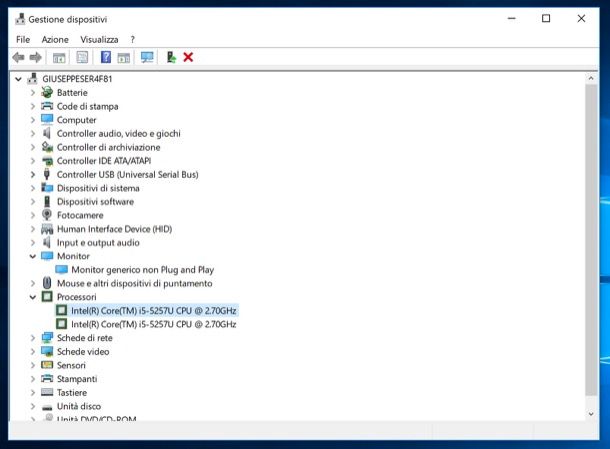Open the Visualizza menu

coord(99,40)
